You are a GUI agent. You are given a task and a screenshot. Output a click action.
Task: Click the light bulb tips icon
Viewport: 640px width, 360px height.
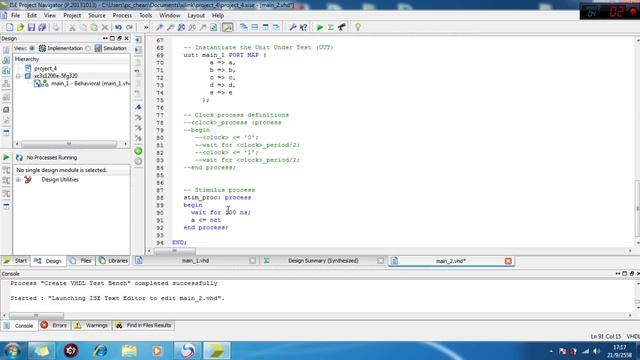(x=358, y=27)
